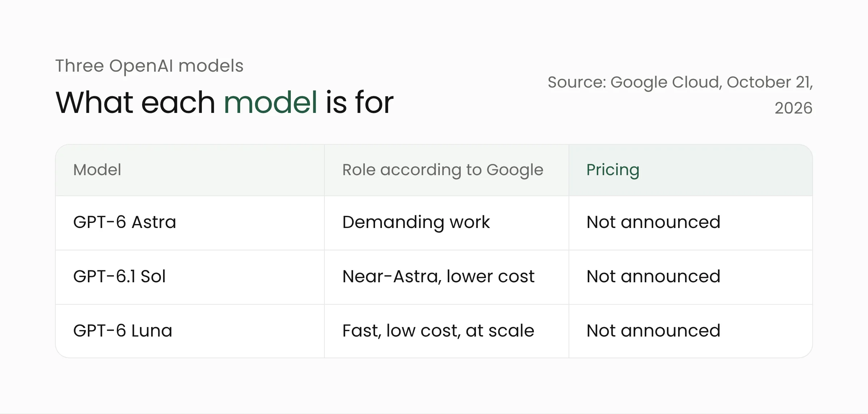Click 'Not announced' in the GPT-6 Astra row
Screen dimensions: 868x414
coord(691,223)
